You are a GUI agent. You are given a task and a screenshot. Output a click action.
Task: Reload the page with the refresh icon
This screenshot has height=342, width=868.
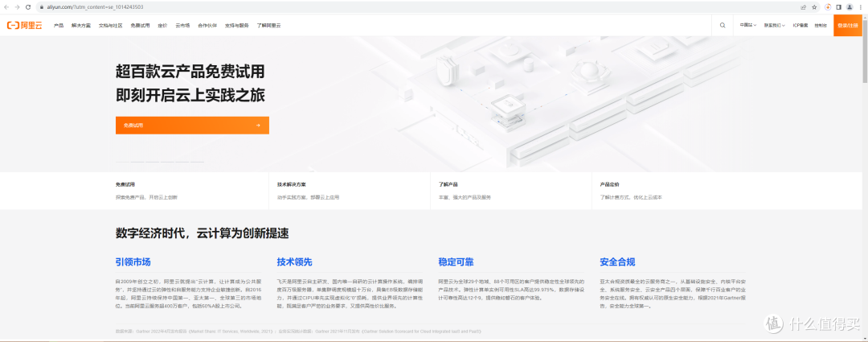click(27, 7)
